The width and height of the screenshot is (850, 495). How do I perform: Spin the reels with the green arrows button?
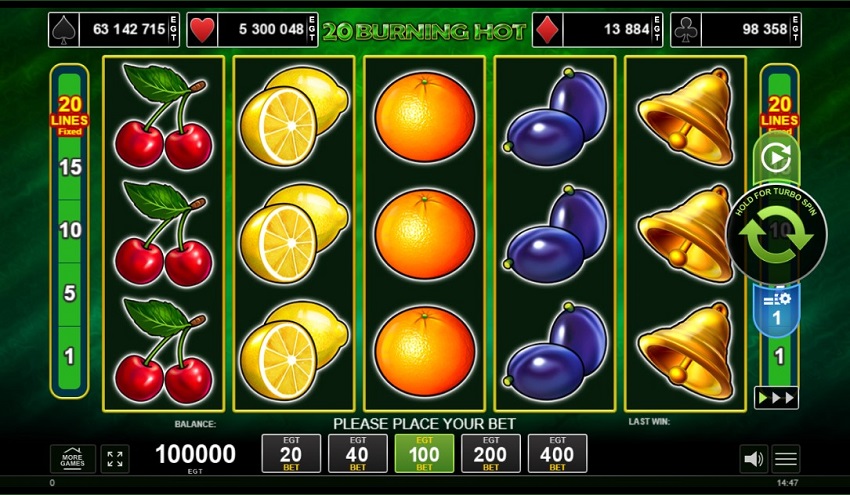point(776,234)
